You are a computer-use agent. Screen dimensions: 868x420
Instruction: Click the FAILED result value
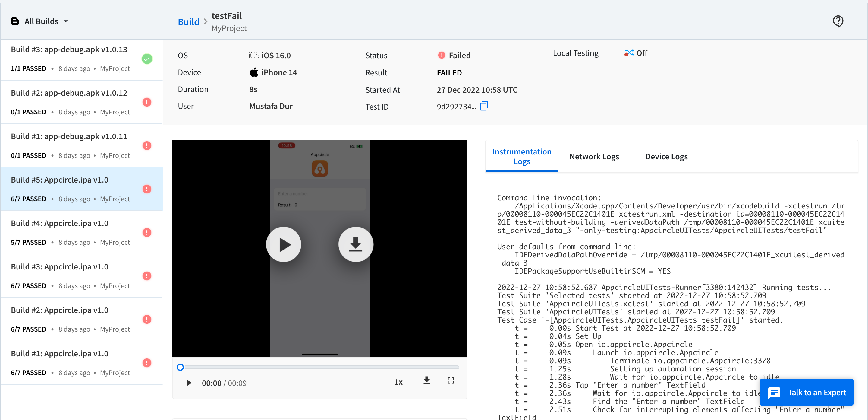click(449, 72)
